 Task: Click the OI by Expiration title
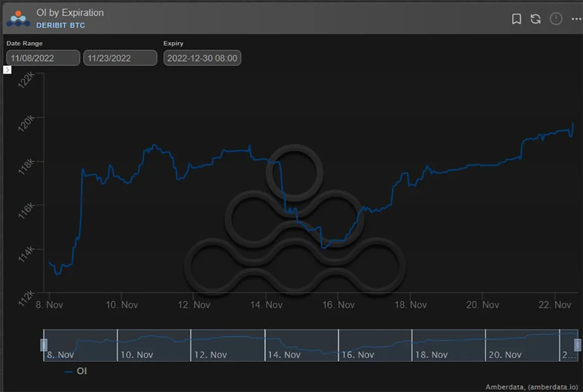click(x=70, y=13)
